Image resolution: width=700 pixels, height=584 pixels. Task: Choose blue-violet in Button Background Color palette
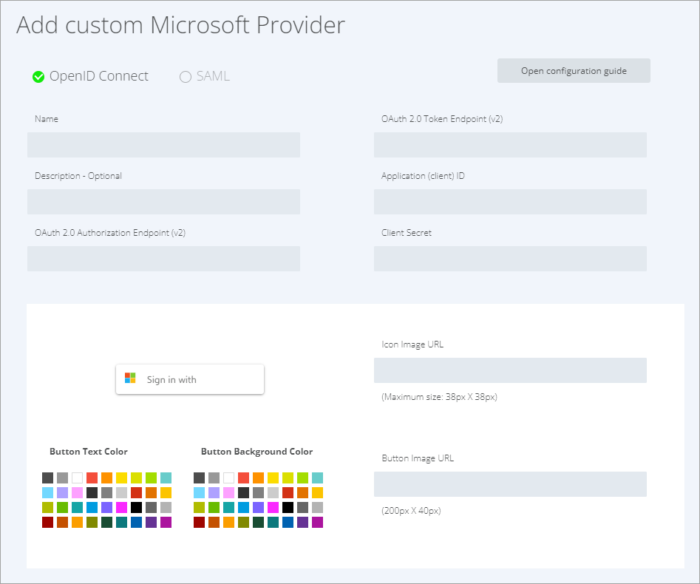click(x=258, y=507)
